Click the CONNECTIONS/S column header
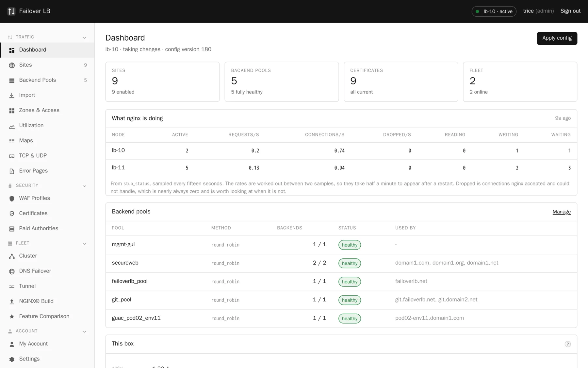 point(325,135)
